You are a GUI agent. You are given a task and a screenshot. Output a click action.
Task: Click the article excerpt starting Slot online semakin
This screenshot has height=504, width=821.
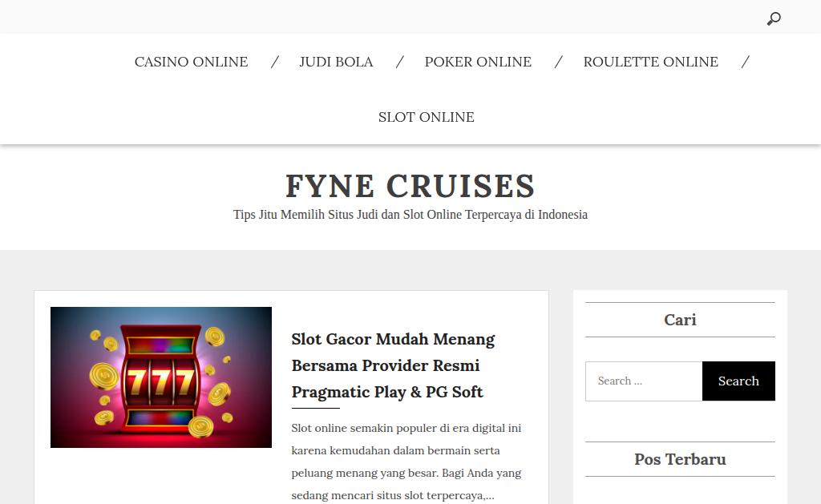[x=406, y=462]
